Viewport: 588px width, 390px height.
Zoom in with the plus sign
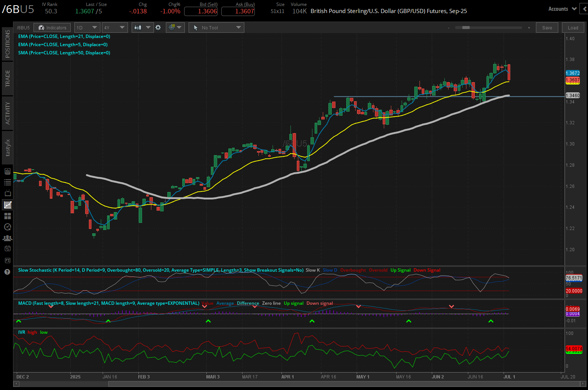point(529,28)
